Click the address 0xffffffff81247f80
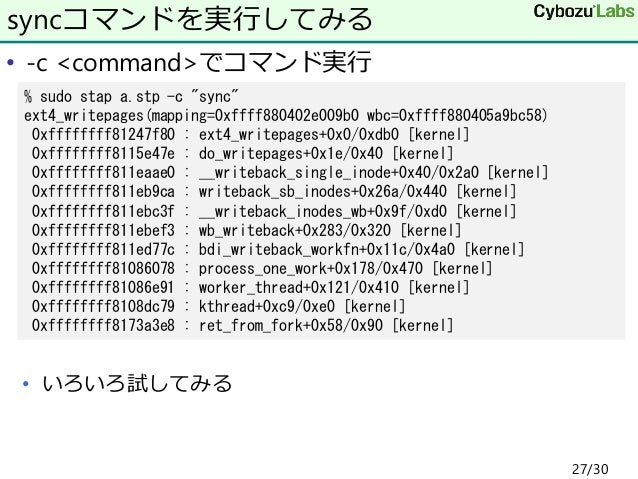The height and width of the screenshot is (479, 638). (x=103, y=135)
